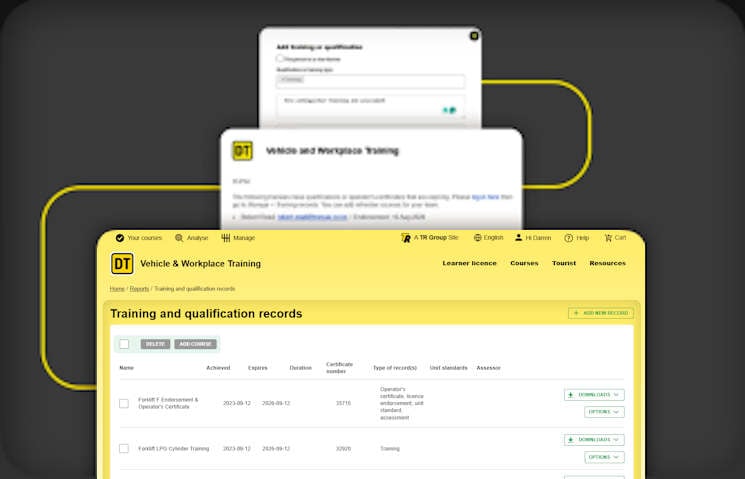Tick the checkbox for Forklift F Endorsement row
Viewport: 745px width, 479px height.
(x=124, y=403)
